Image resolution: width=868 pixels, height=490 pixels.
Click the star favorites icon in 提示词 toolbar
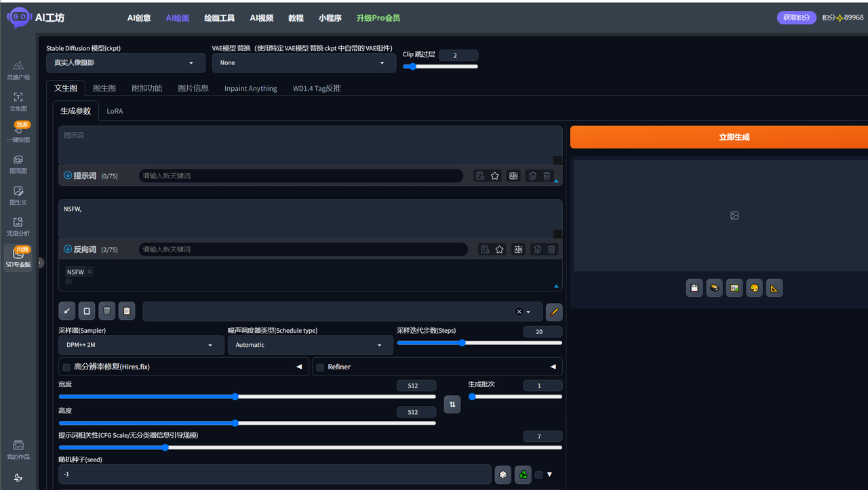pyautogui.click(x=495, y=176)
